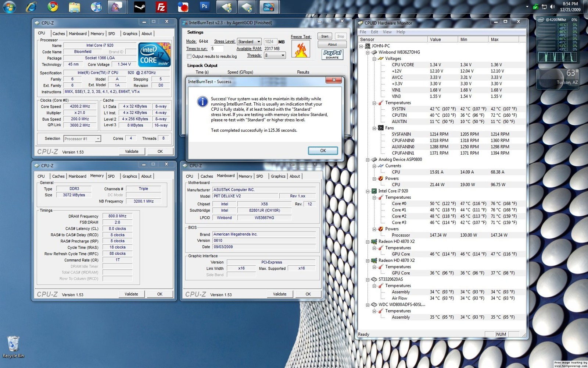This screenshot has height=368, width=588.
Task: Open the Threads dropdown in IntelBurnTest
Action: click(x=275, y=55)
